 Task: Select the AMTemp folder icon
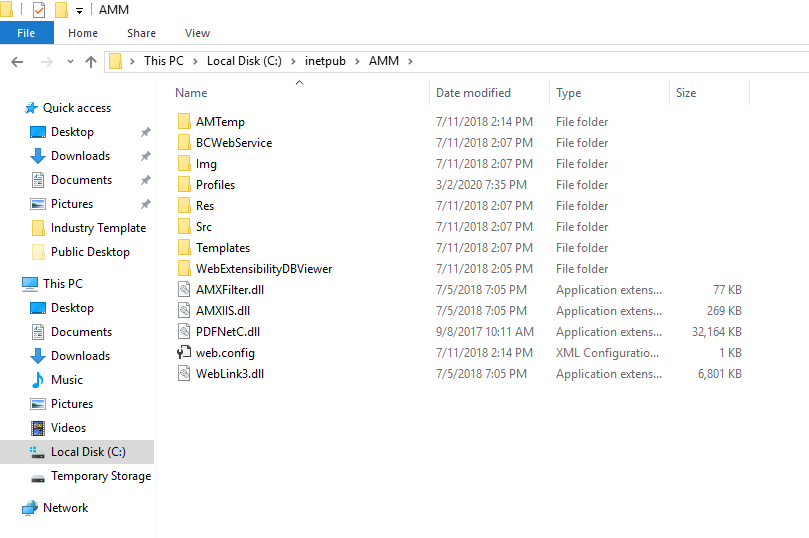tap(184, 122)
